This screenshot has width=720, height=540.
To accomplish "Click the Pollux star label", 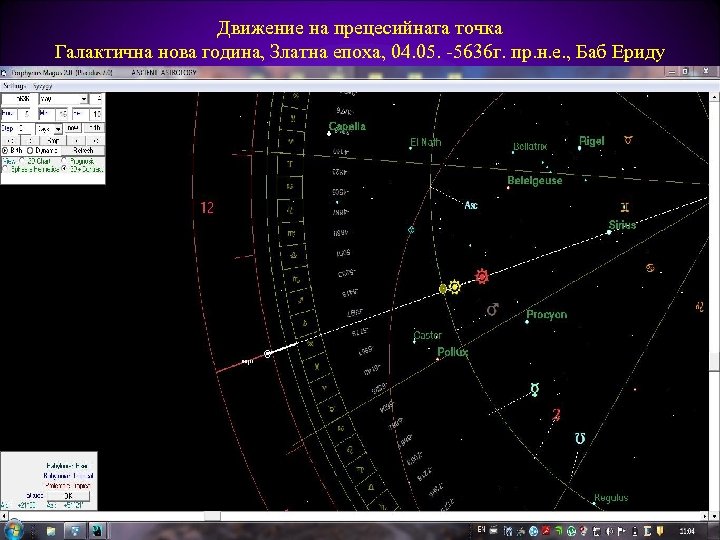I will pos(452,352).
